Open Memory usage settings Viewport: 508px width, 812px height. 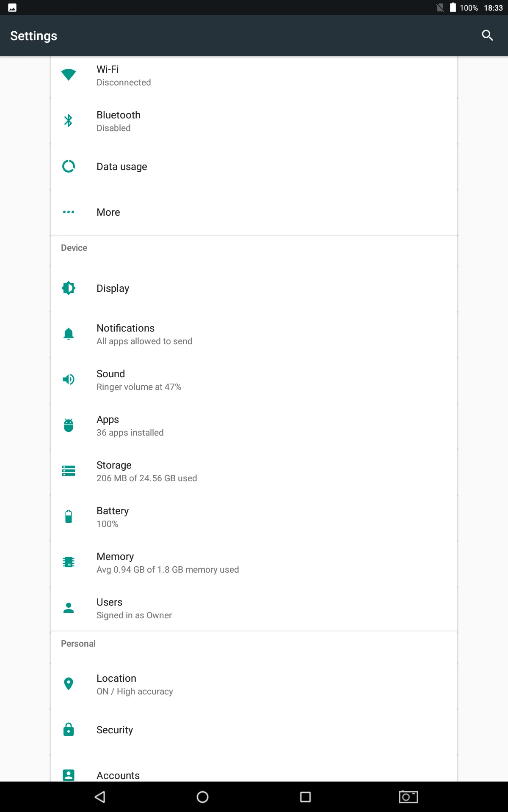254,562
